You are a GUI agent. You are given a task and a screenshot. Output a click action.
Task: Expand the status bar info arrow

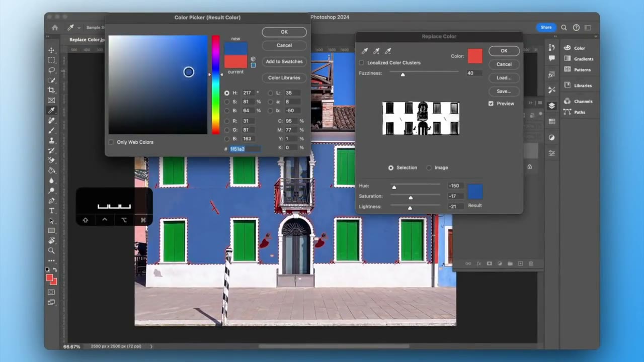tap(151, 346)
